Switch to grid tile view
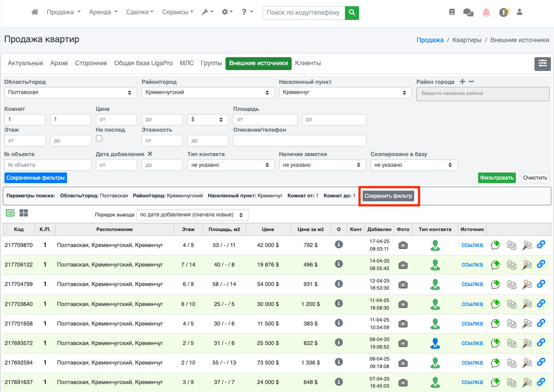 coord(24,213)
